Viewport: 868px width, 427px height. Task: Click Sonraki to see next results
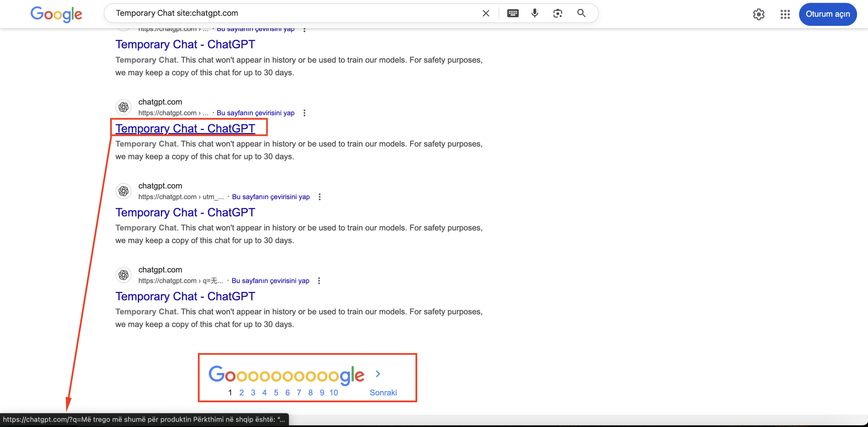point(383,393)
